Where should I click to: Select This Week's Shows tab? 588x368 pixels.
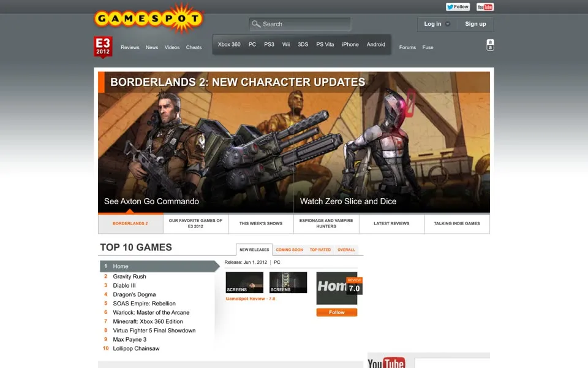coord(261,223)
